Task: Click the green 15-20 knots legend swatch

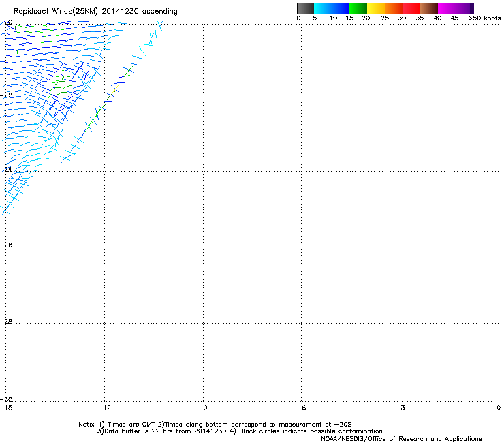Action: pyautogui.click(x=358, y=8)
